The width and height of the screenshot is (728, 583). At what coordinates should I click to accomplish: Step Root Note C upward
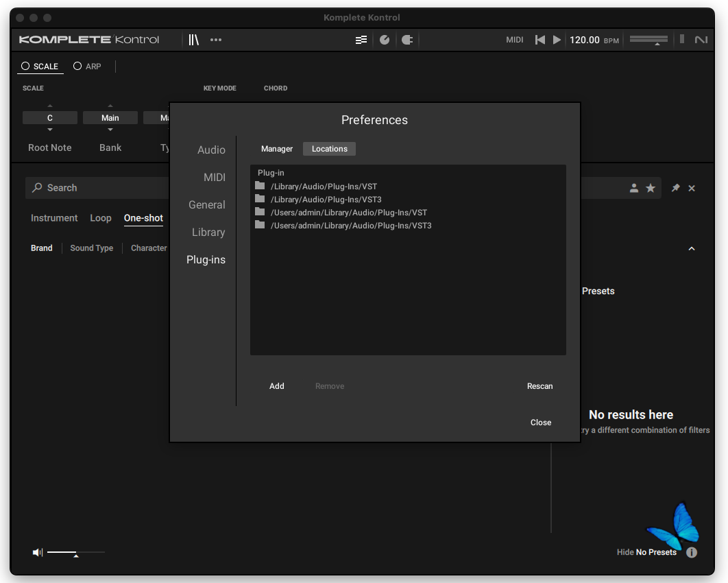tap(49, 106)
